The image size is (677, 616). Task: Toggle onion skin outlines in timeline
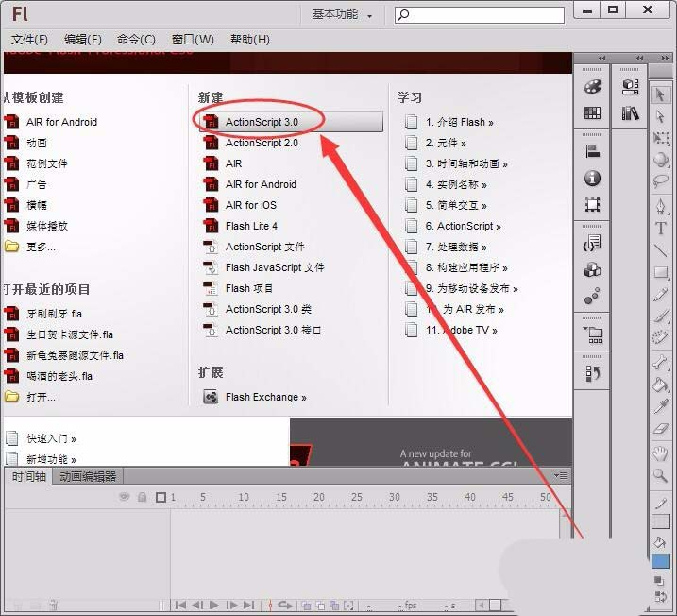[320, 606]
